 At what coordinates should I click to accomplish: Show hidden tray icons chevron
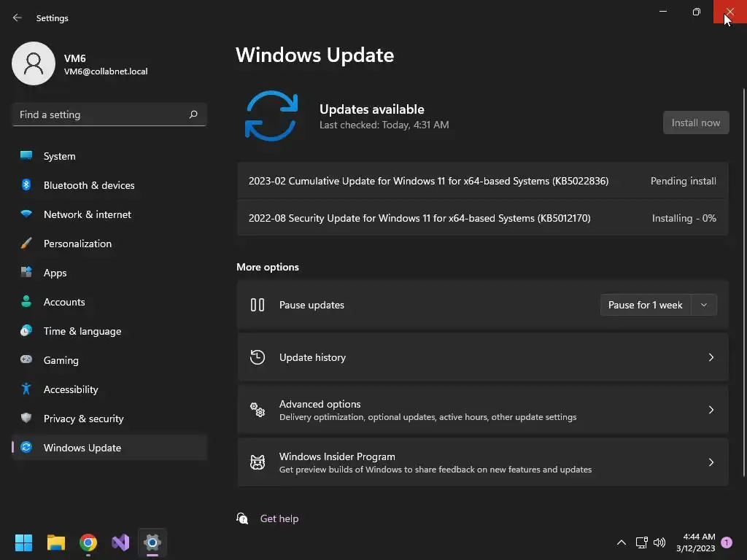622,542
